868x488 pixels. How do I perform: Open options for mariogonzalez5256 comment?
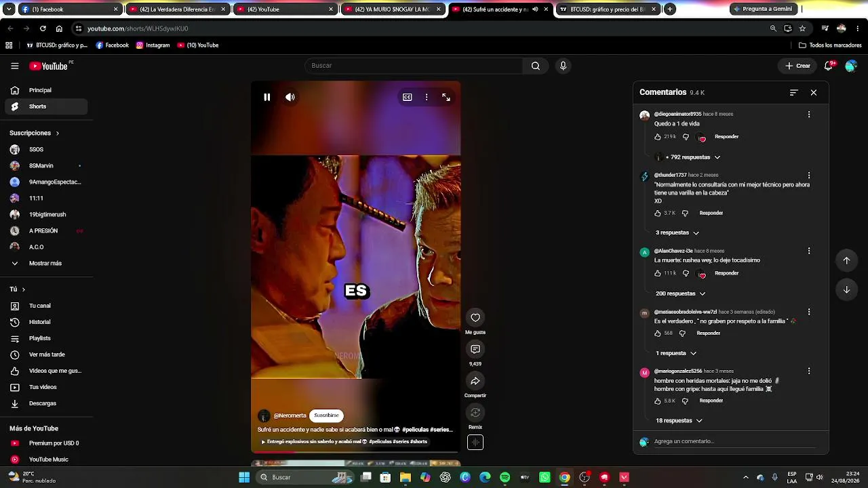(x=809, y=371)
